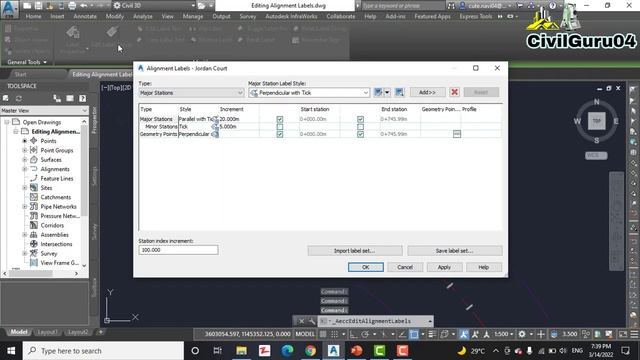This screenshot has height=360, width=640.
Task: Open the Collaborate ribbon tab
Action: pos(340,16)
